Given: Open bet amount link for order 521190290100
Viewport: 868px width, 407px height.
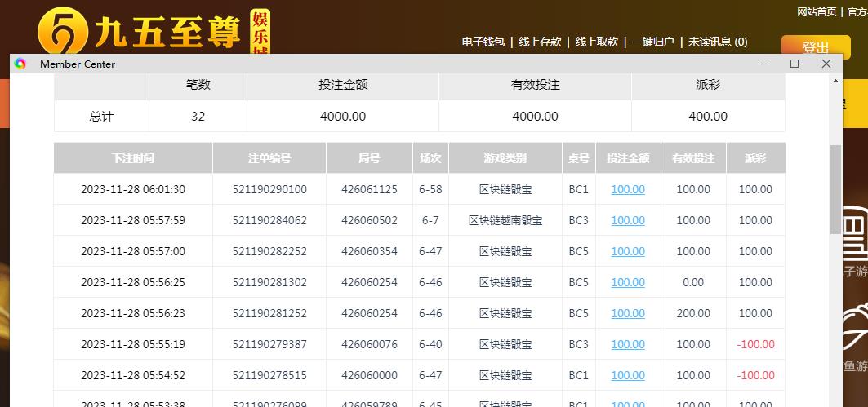Looking at the screenshot, I should [628, 189].
